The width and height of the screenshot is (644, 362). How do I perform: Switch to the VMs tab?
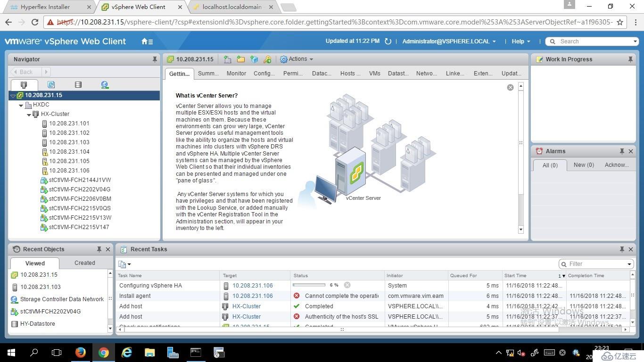point(375,74)
